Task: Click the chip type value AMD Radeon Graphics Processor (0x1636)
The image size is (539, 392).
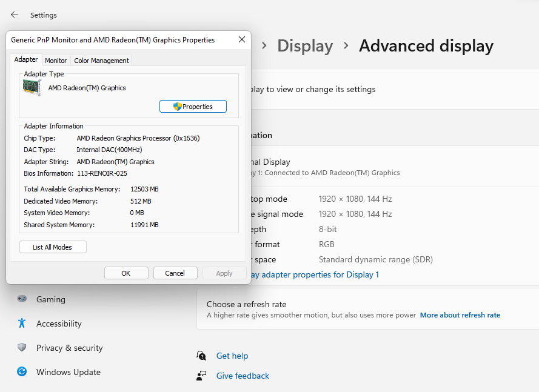Action: tap(138, 138)
